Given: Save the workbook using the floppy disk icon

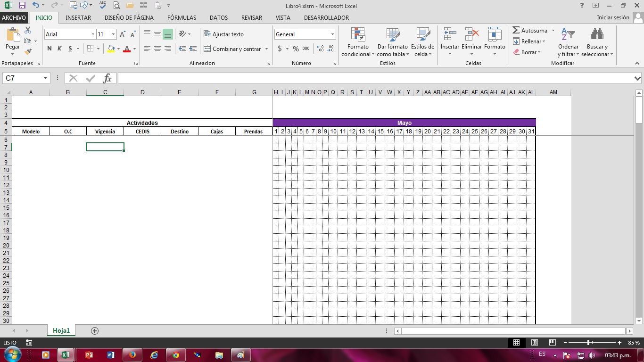Looking at the screenshot, I should click(22, 6).
